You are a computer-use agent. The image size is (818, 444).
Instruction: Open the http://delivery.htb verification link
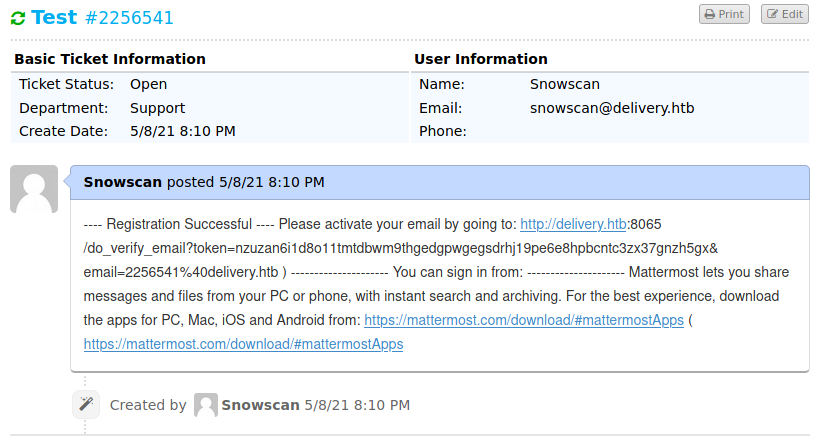[x=573, y=224]
